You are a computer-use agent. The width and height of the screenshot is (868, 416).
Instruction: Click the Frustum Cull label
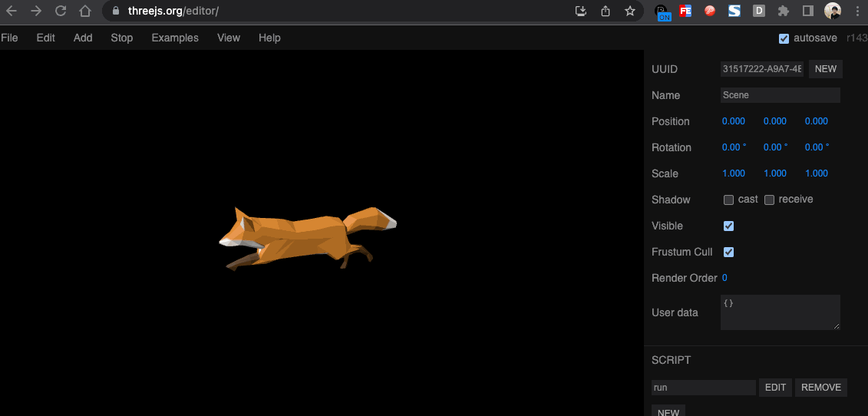point(682,252)
